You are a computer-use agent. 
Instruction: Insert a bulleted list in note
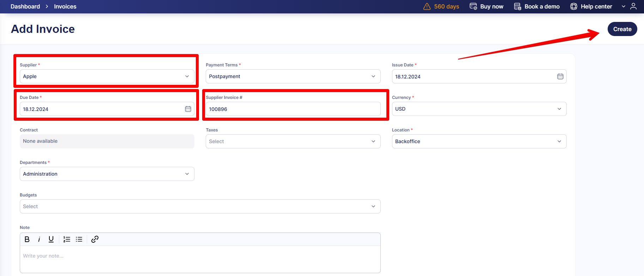(x=79, y=239)
